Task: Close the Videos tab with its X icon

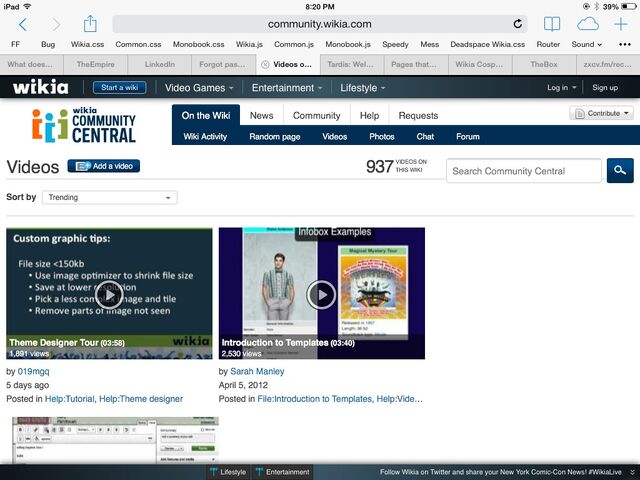Action: (x=265, y=64)
